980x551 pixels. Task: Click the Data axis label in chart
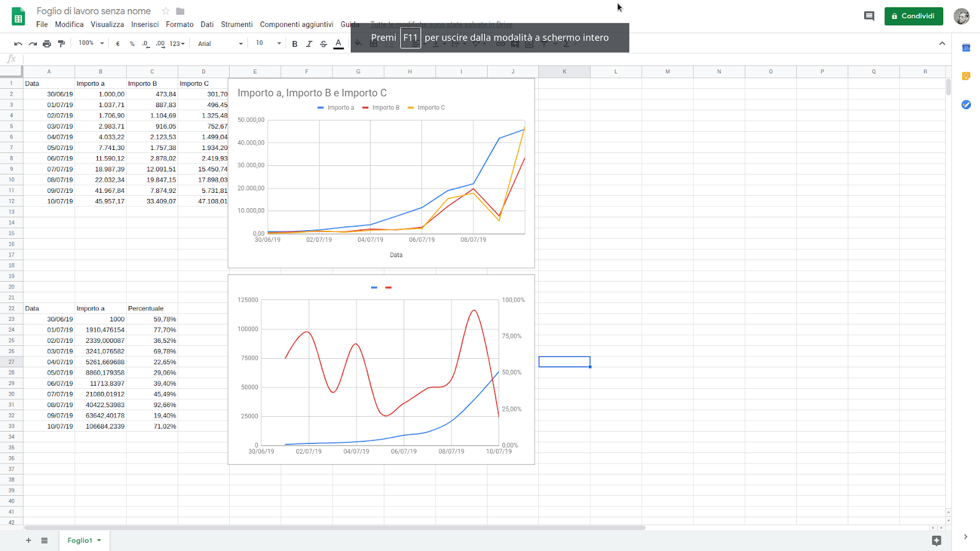click(x=396, y=255)
